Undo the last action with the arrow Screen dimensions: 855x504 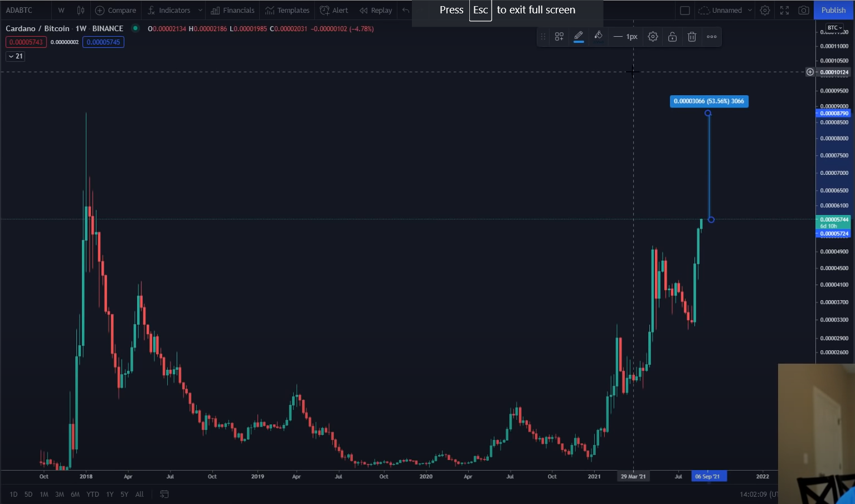tap(405, 10)
